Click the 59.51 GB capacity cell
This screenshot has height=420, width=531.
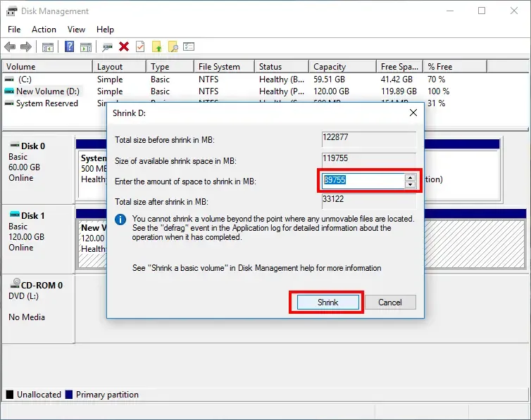tap(329, 79)
